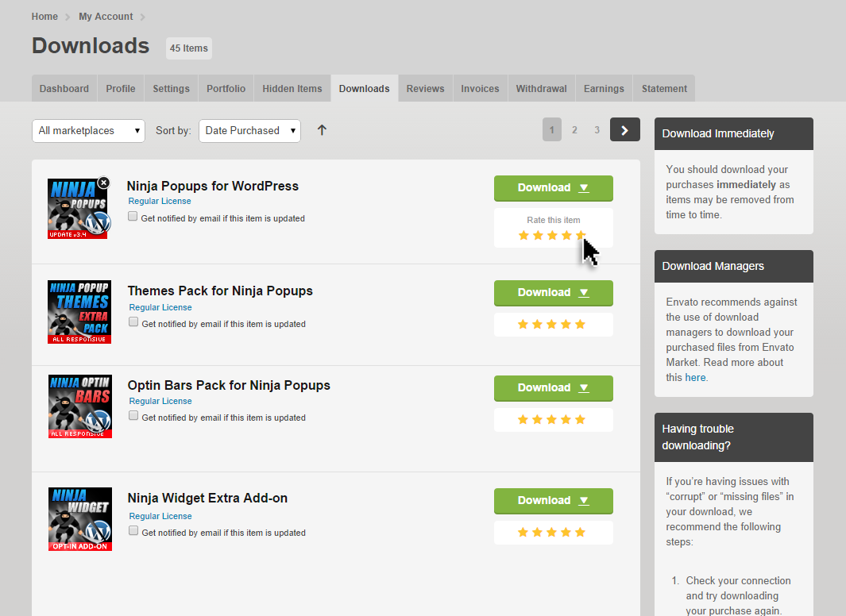Click the sort direction arrow icon
Screen dimensions: 846x616
click(322, 130)
